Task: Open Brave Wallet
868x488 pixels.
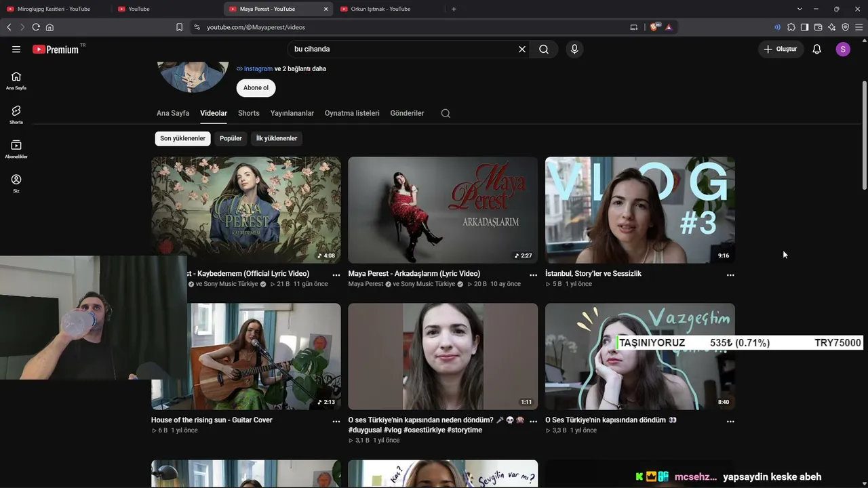Action: coord(818,27)
